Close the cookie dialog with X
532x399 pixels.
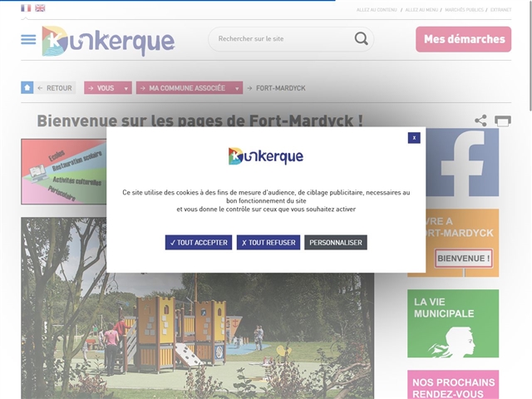point(414,138)
